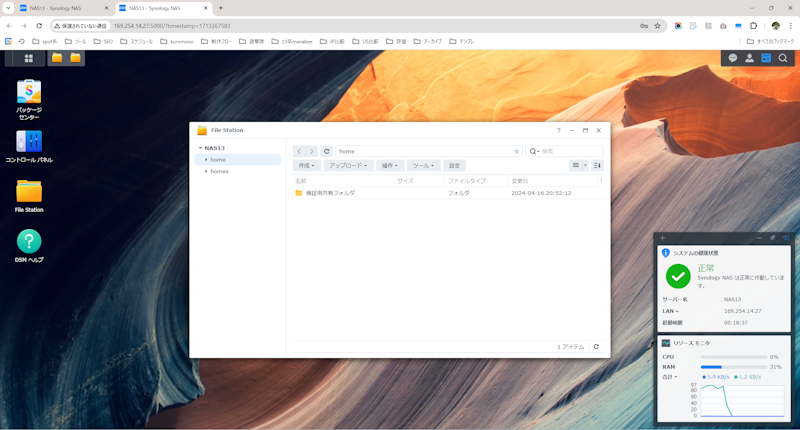Switch to the first NAS13 browser tab
The width and height of the screenshot is (800, 430).
point(63,8)
